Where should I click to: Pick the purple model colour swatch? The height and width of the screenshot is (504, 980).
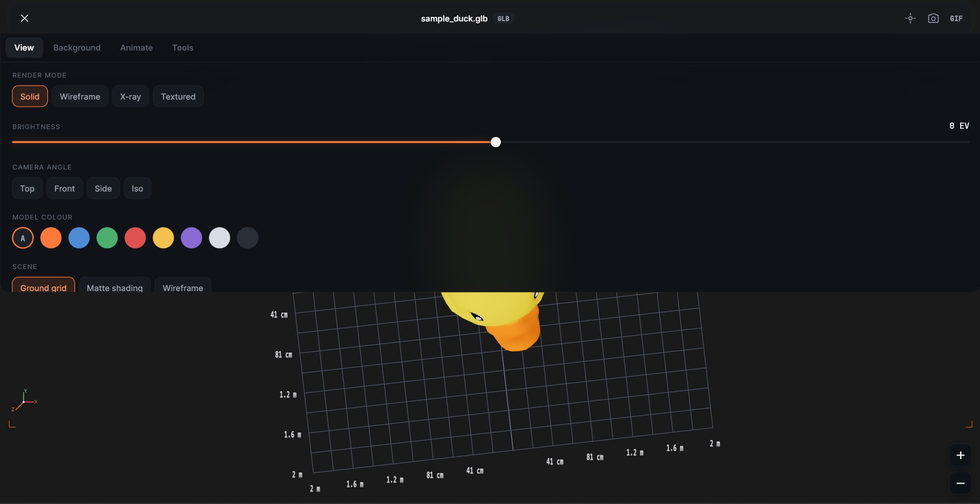[192, 238]
